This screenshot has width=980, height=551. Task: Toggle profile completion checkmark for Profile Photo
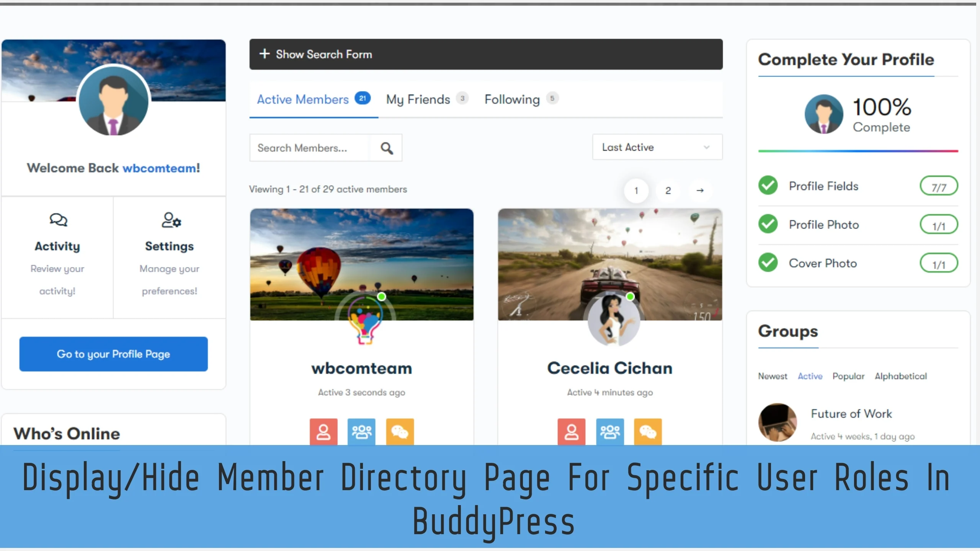(x=768, y=223)
